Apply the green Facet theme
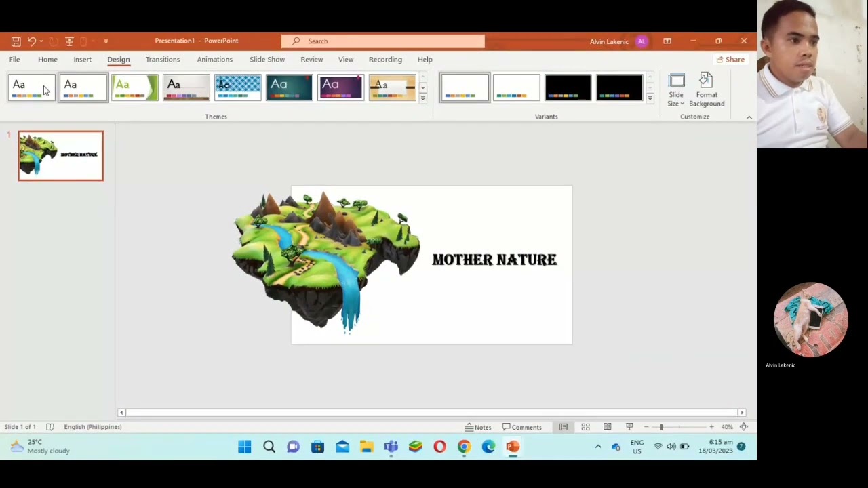The width and height of the screenshot is (868, 488). tap(134, 87)
